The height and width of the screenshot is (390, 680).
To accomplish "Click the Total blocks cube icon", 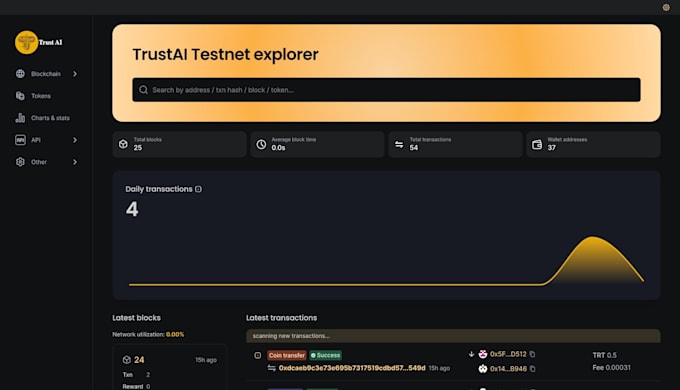I will [123, 144].
